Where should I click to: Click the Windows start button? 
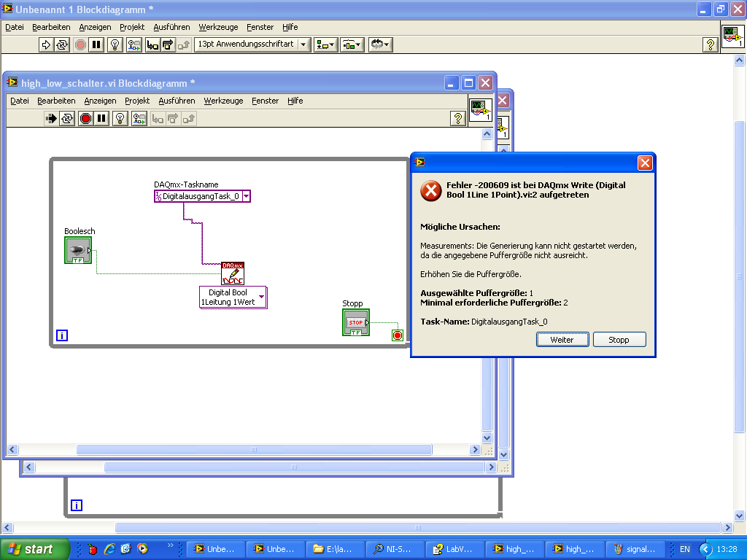(34, 549)
